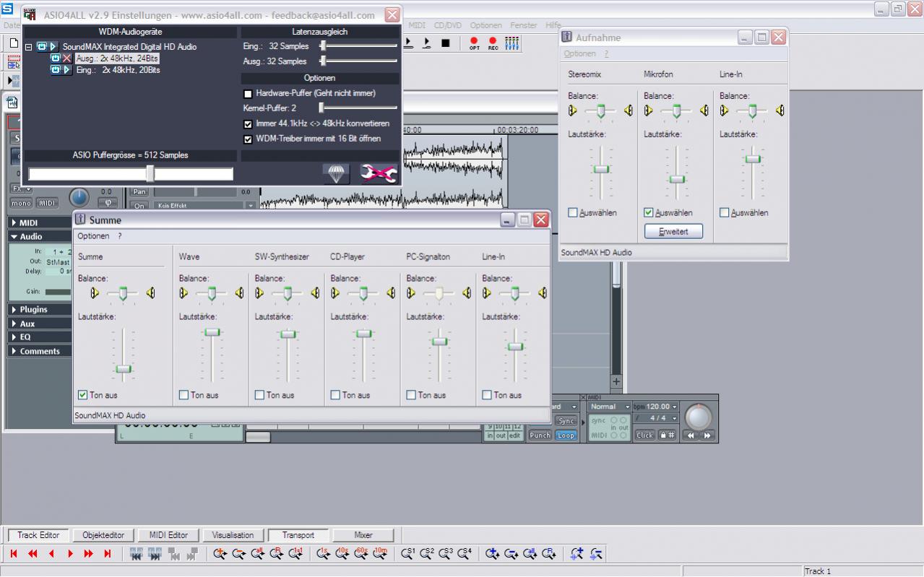Check Auswählen under Stereomix

click(573, 213)
